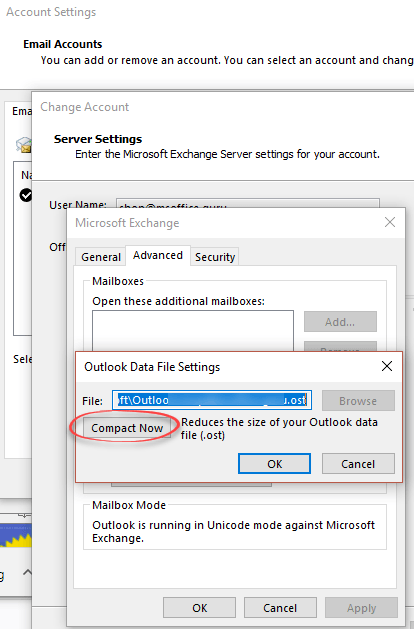414x629 pixels.
Task: Focus the additional mailboxes list box
Action: pos(193,331)
